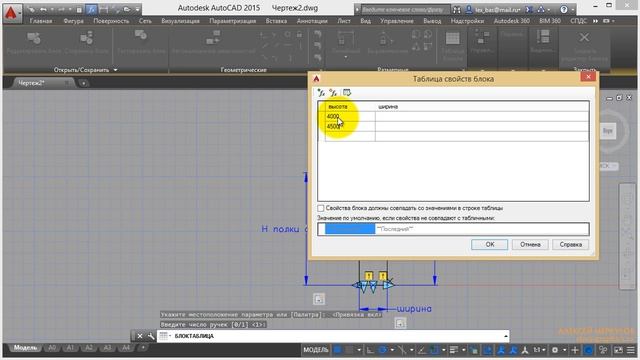Open the Главная ribbon tab
Image resolution: width=640 pixels, height=360 pixels.
click(41, 21)
